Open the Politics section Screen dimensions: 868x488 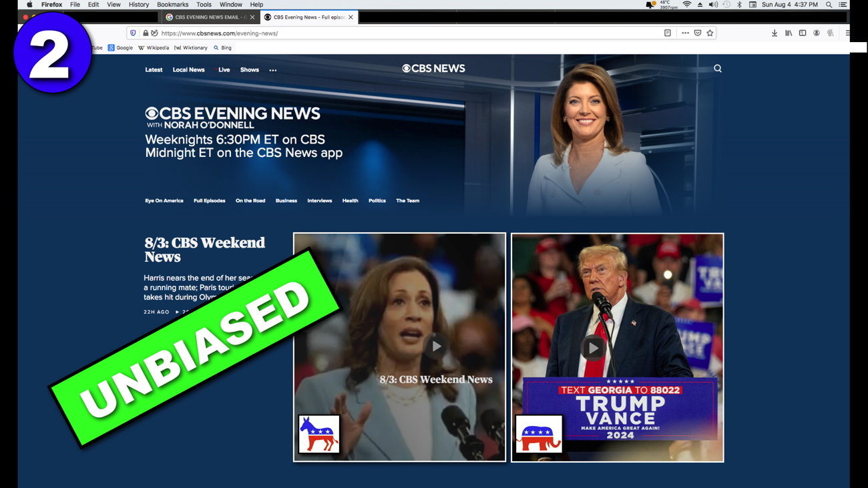click(377, 201)
